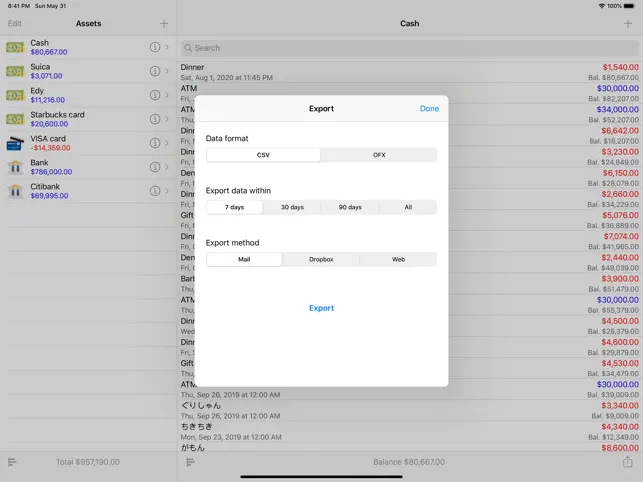Viewport: 643px width, 482px height.
Task: Open info for the Bank asset
Action: [155, 167]
